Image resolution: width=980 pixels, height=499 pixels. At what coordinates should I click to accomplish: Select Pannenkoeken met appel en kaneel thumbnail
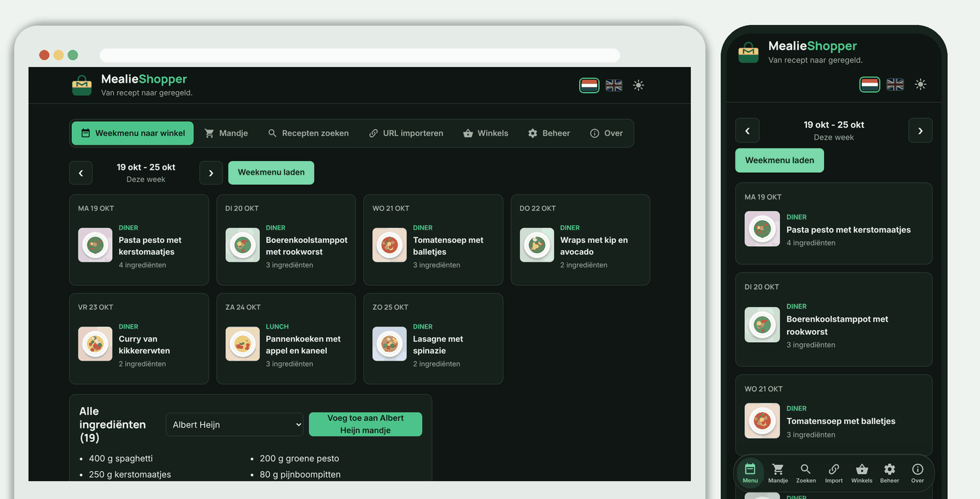[x=243, y=344]
